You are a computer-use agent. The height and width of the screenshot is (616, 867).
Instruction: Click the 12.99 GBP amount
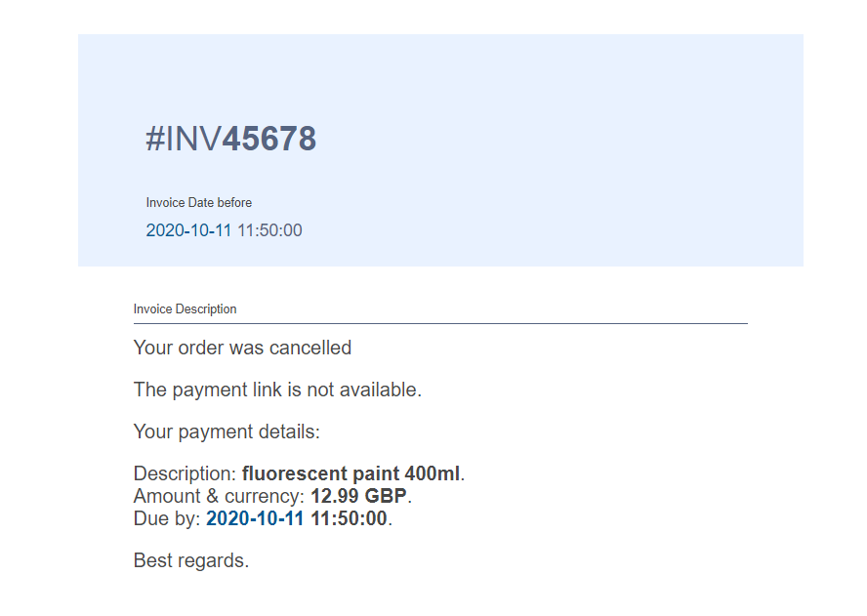point(359,496)
